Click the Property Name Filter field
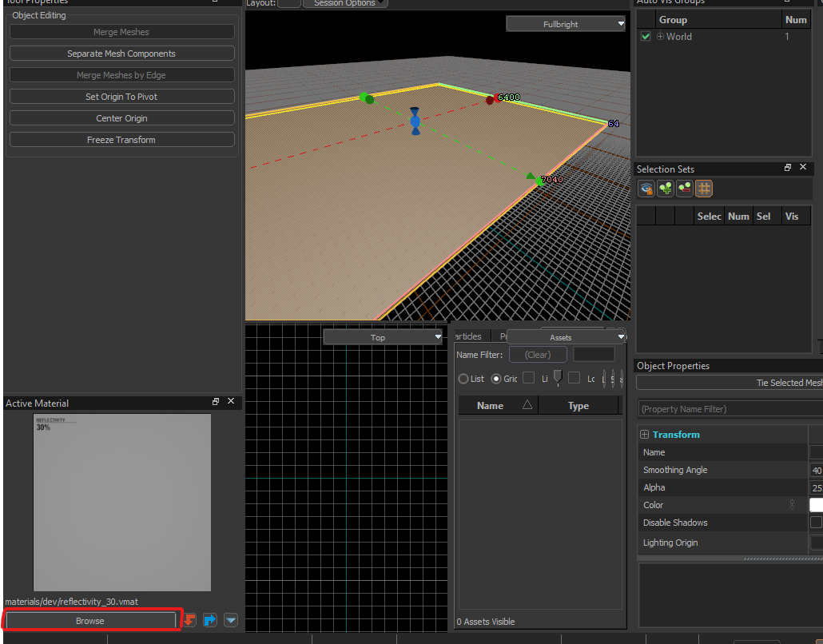This screenshot has width=823, height=644. click(730, 409)
